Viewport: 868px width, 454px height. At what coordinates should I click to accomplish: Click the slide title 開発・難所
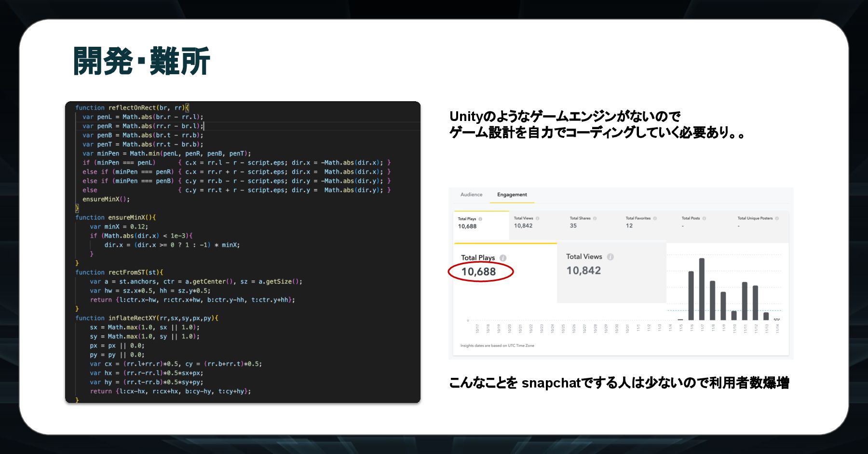(142, 61)
